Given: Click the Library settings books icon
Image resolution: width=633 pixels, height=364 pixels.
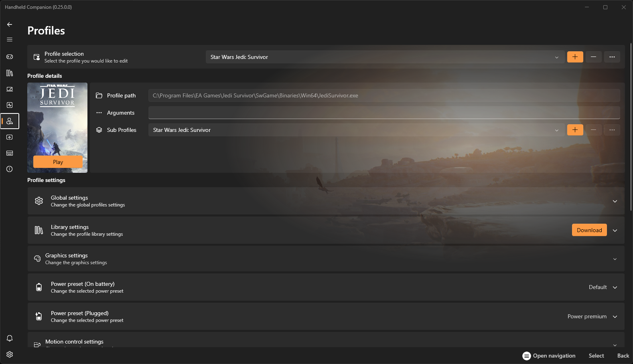Looking at the screenshot, I should point(39,230).
